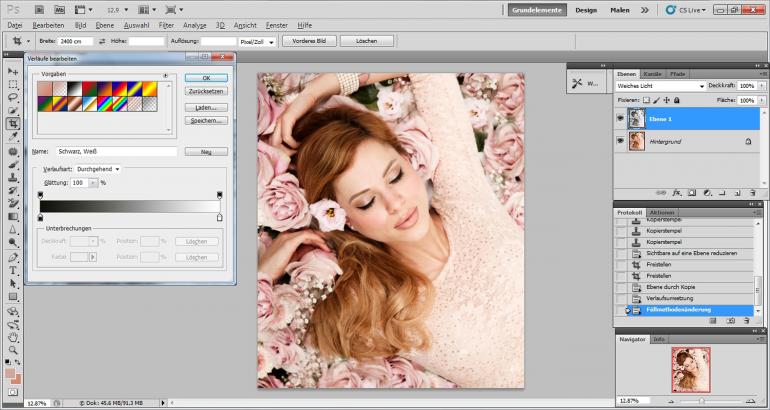
Task: Click the Speichern... button
Action: [206, 121]
